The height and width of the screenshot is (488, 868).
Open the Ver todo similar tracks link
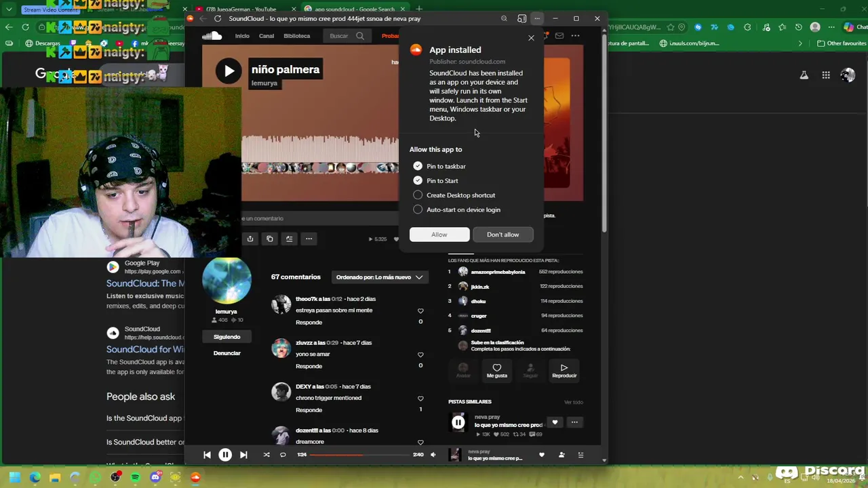coord(573,402)
